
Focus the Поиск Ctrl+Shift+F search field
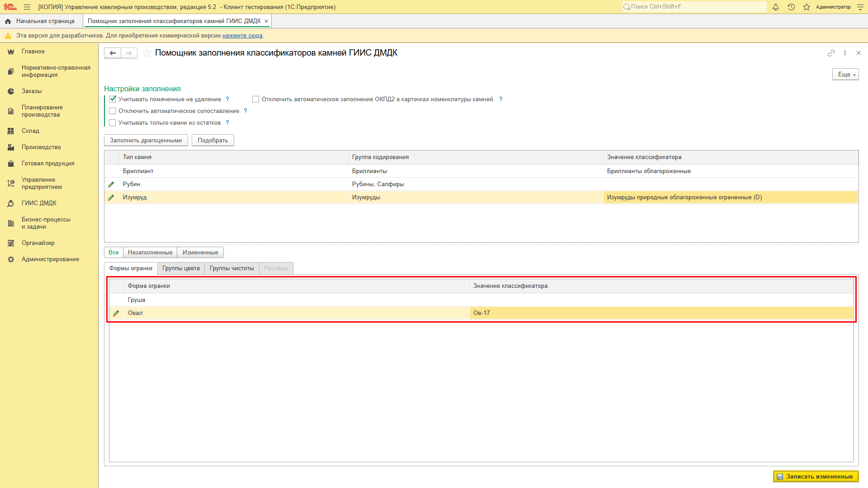coord(694,7)
